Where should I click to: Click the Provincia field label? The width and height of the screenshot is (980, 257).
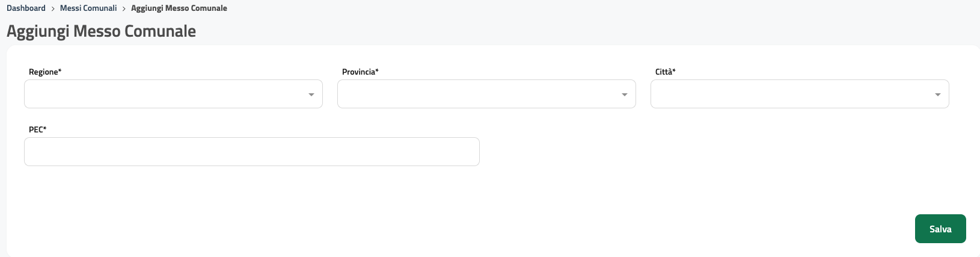pyautogui.click(x=358, y=72)
